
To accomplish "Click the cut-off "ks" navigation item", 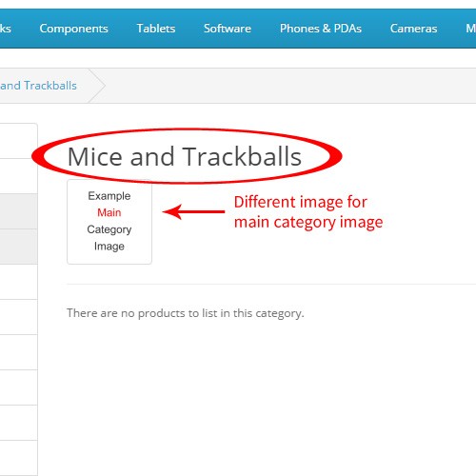I will point(6,29).
